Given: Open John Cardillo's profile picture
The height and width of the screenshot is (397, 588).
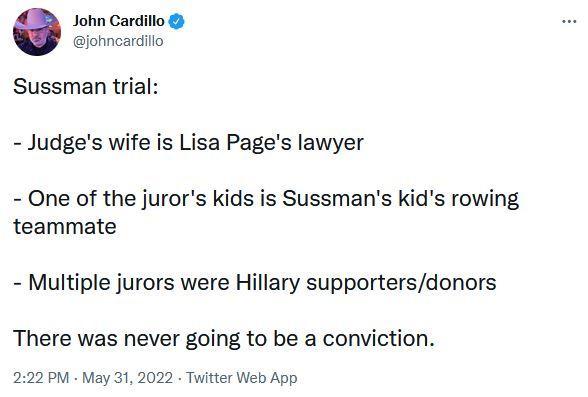Looking at the screenshot, I should 37,32.
